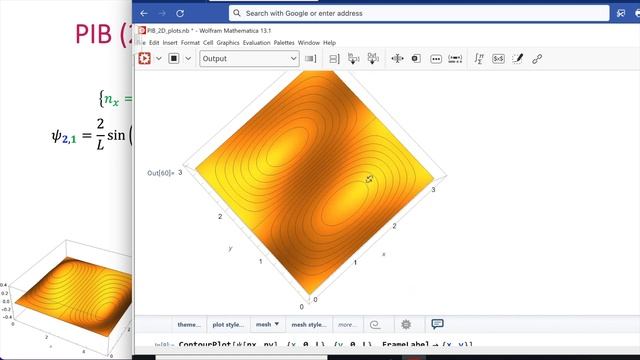Click the ContourPlot input code line

325,344
